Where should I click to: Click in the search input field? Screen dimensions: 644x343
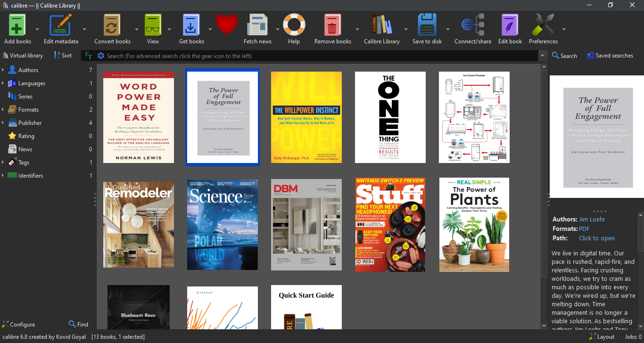coord(322,56)
